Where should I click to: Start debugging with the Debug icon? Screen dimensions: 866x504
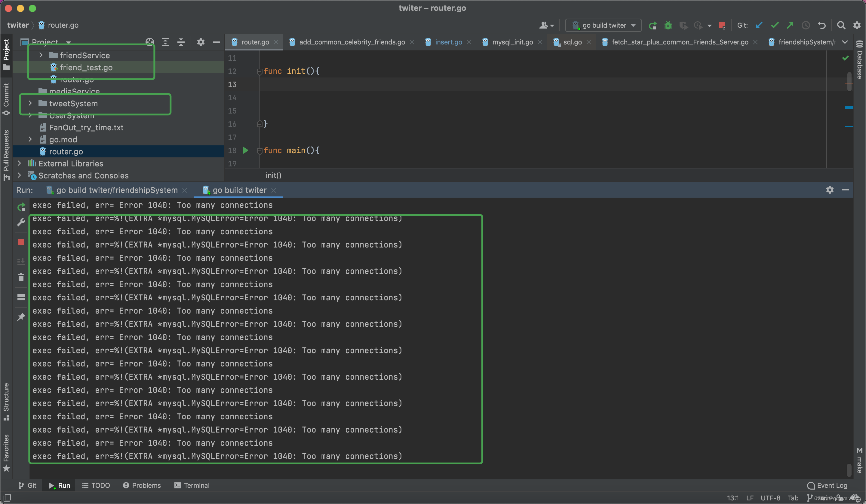pyautogui.click(x=668, y=25)
